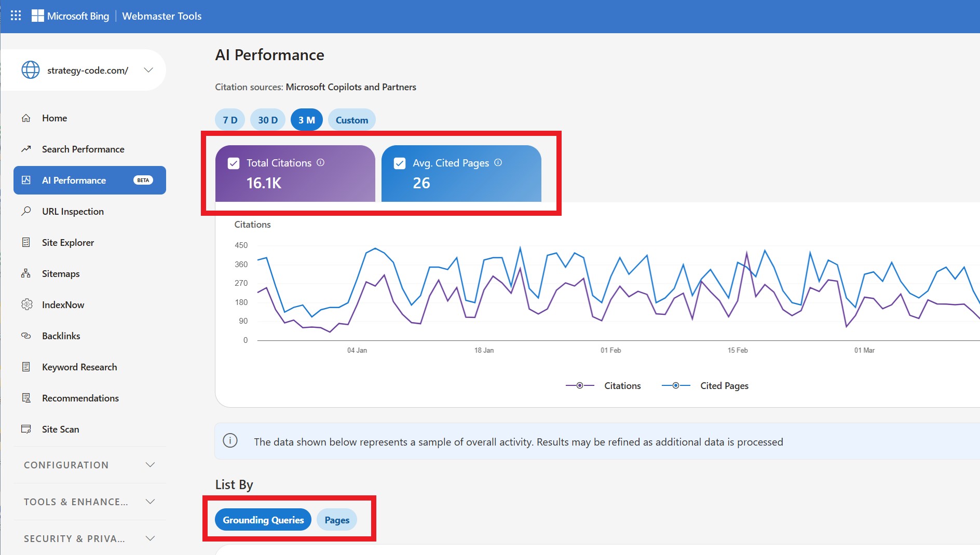
Task: Click the Backlinks chain icon
Action: coord(26,336)
